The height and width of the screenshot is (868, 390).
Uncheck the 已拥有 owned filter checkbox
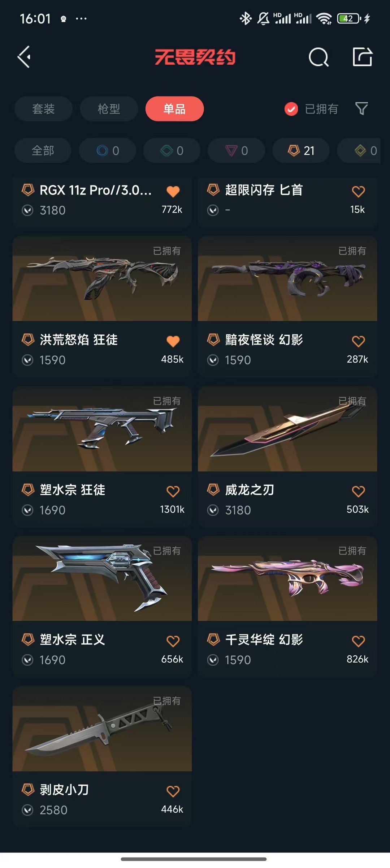coord(291,109)
